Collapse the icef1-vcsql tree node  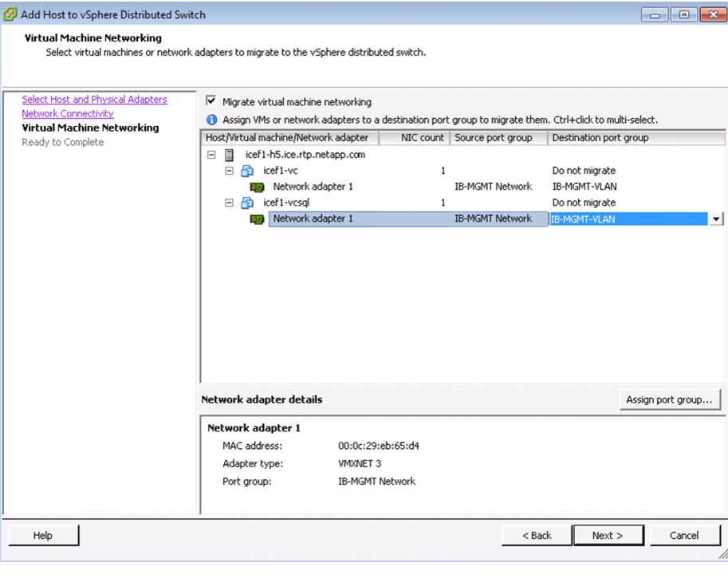click(229, 203)
